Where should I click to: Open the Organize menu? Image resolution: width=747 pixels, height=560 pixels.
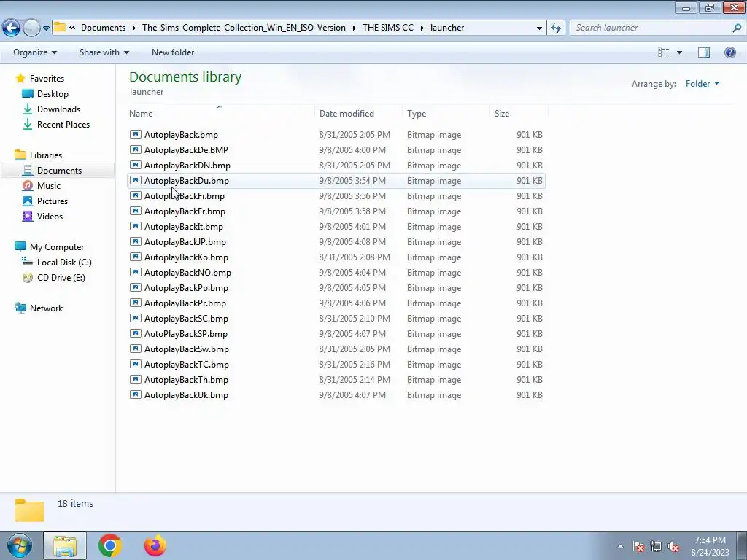35,52
